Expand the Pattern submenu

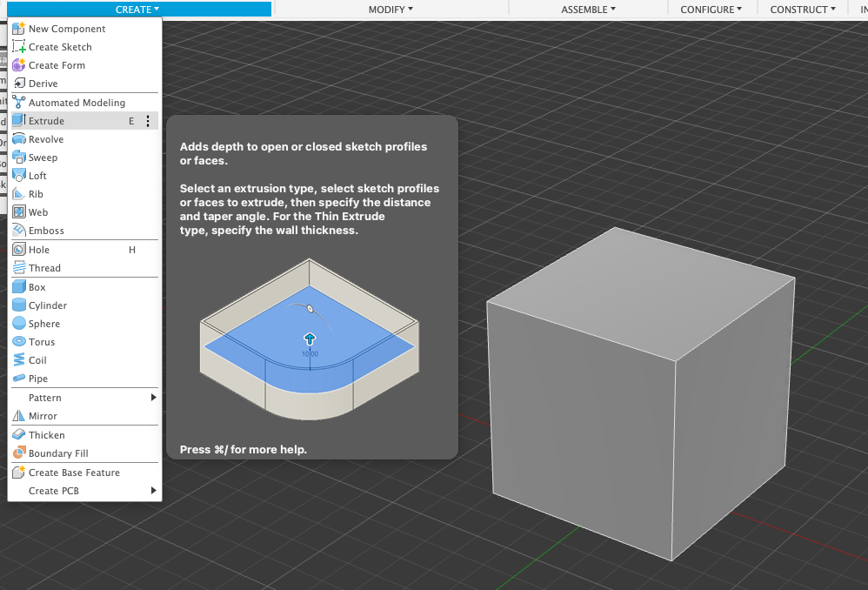(x=84, y=398)
